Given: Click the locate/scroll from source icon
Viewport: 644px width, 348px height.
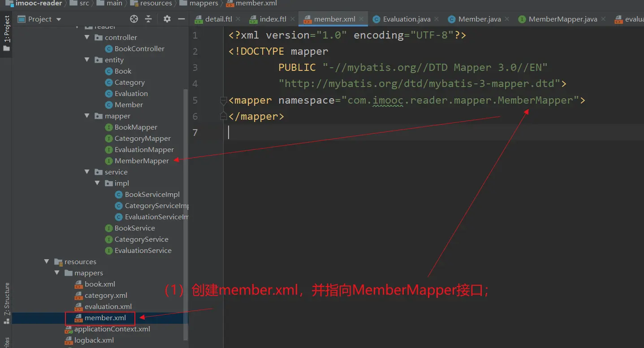Looking at the screenshot, I should pyautogui.click(x=134, y=19).
